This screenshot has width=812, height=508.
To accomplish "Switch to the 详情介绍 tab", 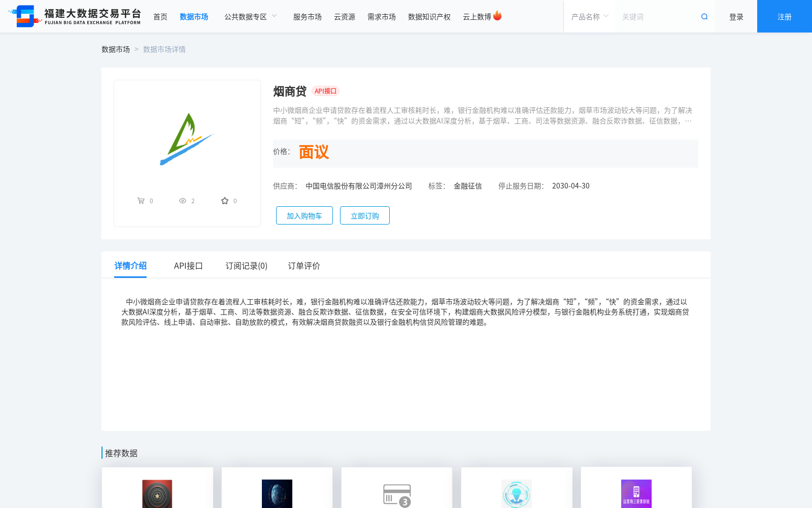I will click(x=130, y=266).
